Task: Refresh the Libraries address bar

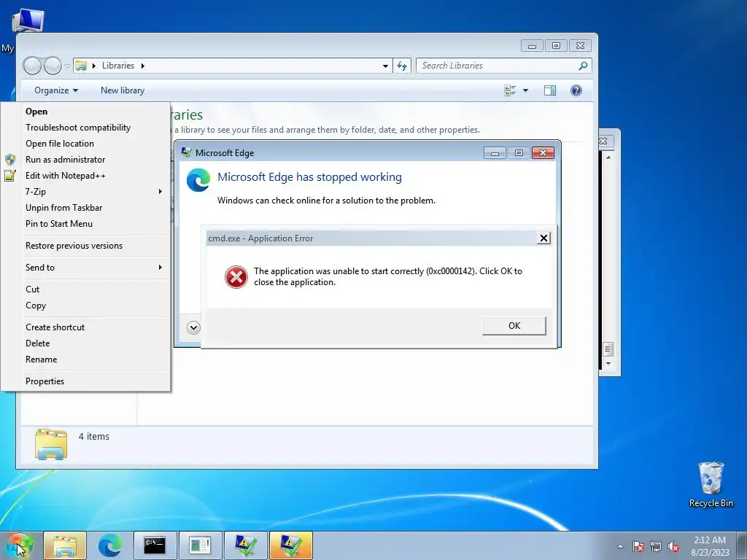Action: [402, 66]
